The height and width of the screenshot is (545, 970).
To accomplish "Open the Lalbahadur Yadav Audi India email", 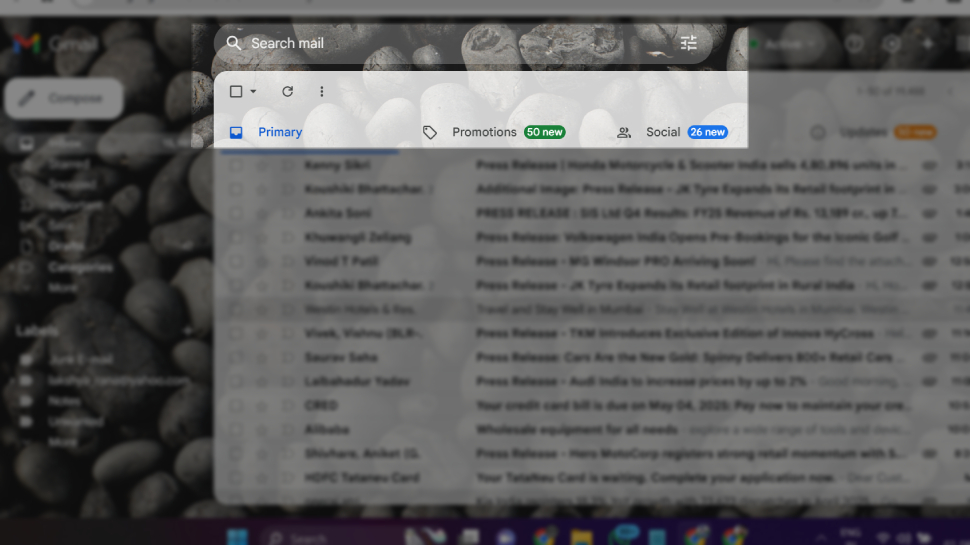I will [x=591, y=382].
